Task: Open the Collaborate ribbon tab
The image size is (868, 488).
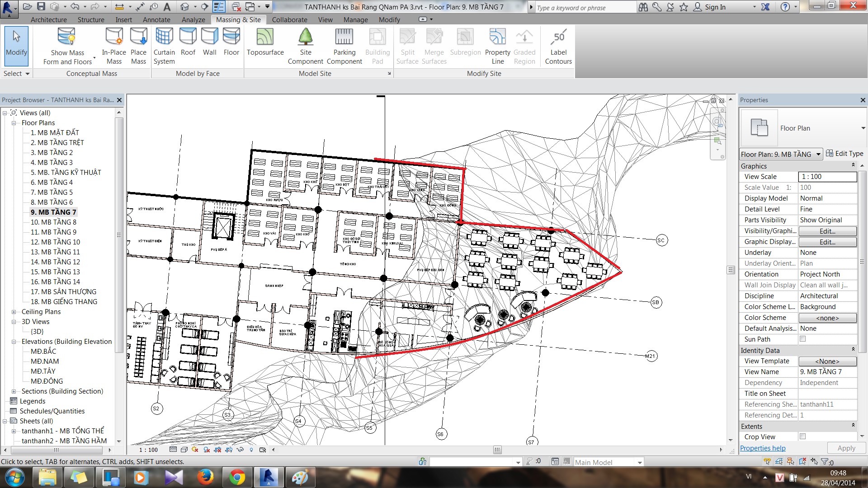Action: [289, 20]
